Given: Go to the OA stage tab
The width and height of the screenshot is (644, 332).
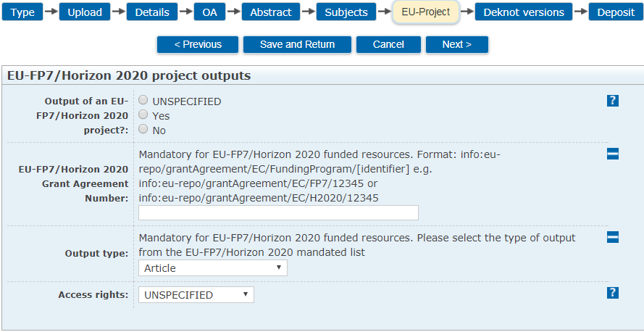Looking at the screenshot, I should (209, 12).
